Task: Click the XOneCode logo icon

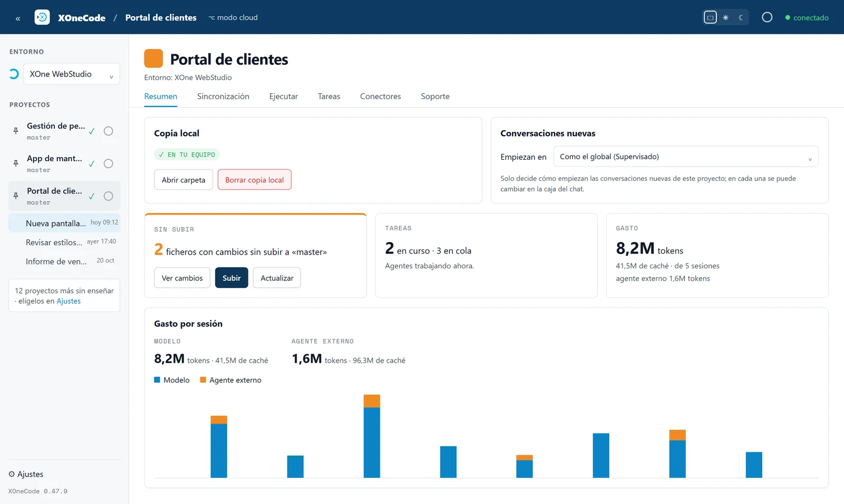Action: click(42, 17)
